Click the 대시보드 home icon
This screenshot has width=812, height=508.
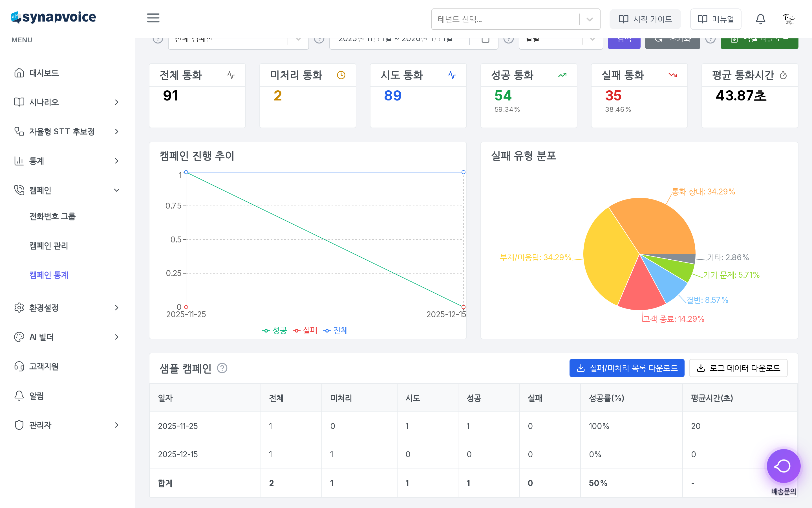click(19, 73)
